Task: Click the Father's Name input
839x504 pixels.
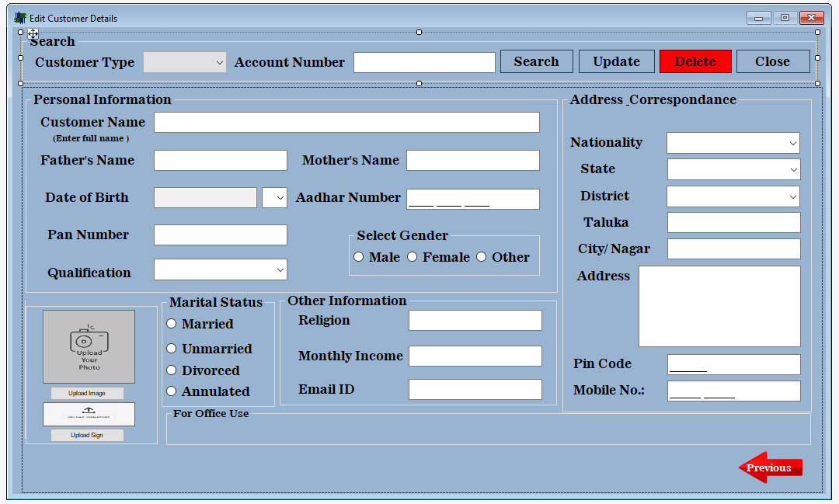Action: pyautogui.click(x=221, y=160)
